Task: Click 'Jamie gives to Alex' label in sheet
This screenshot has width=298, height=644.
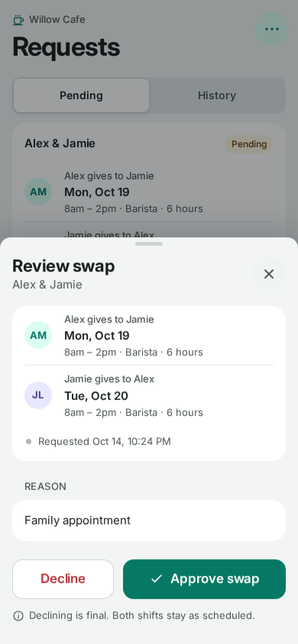Action: pos(109,378)
